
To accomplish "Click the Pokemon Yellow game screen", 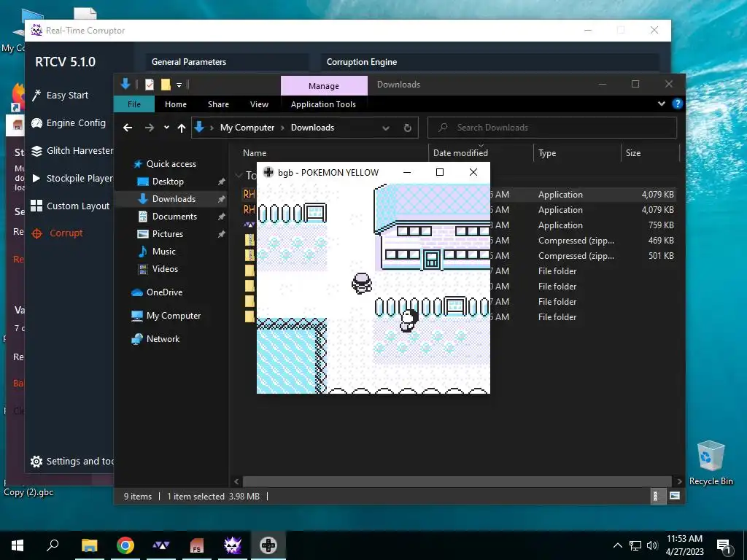I will [373, 289].
